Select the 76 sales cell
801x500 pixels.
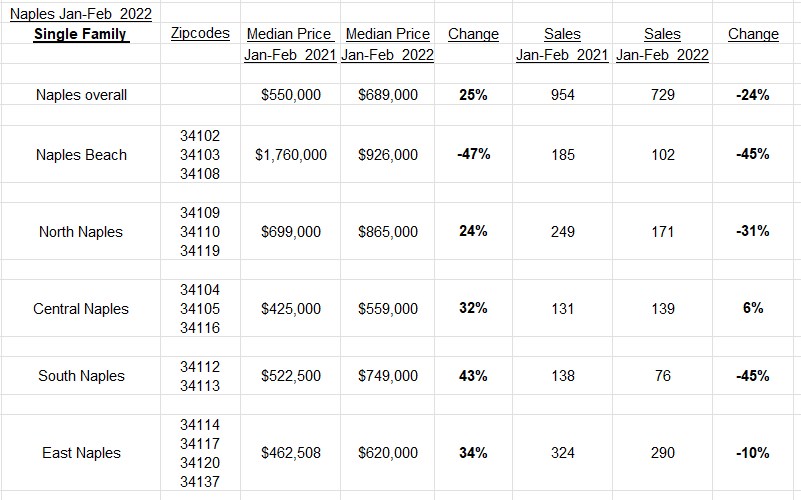point(663,376)
